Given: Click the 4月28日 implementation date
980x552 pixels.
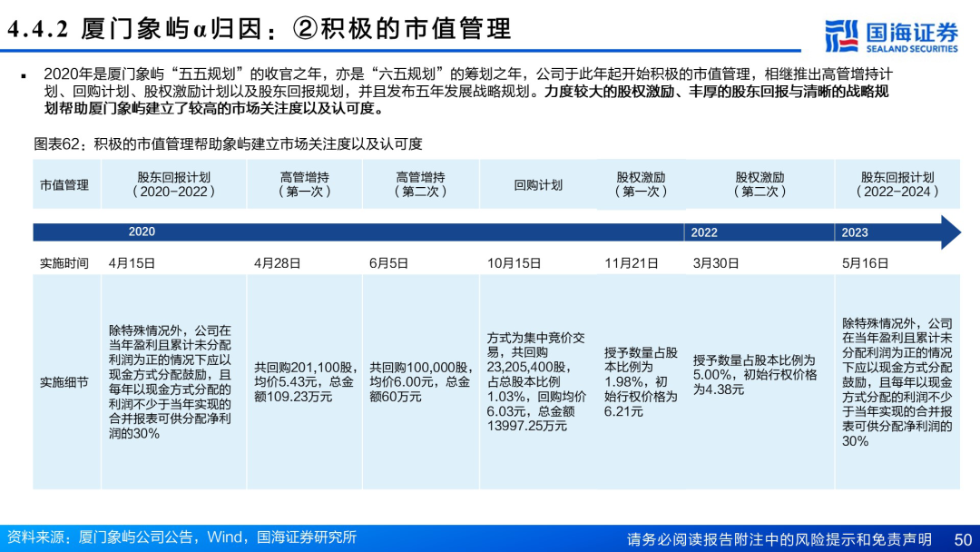Looking at the screenshot, I should tap(277, 263).
